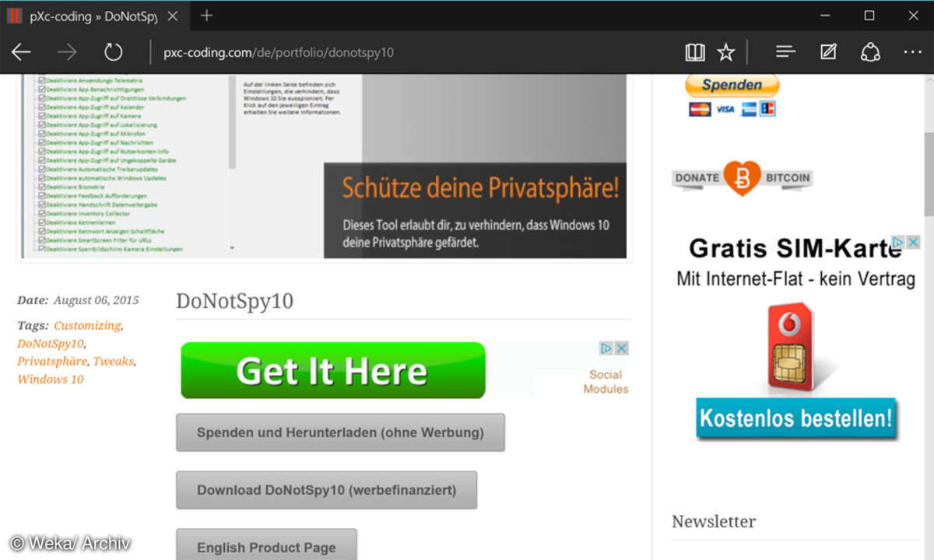Click the pXc-coding DoNotSpy browser tab

click(93, 16)
